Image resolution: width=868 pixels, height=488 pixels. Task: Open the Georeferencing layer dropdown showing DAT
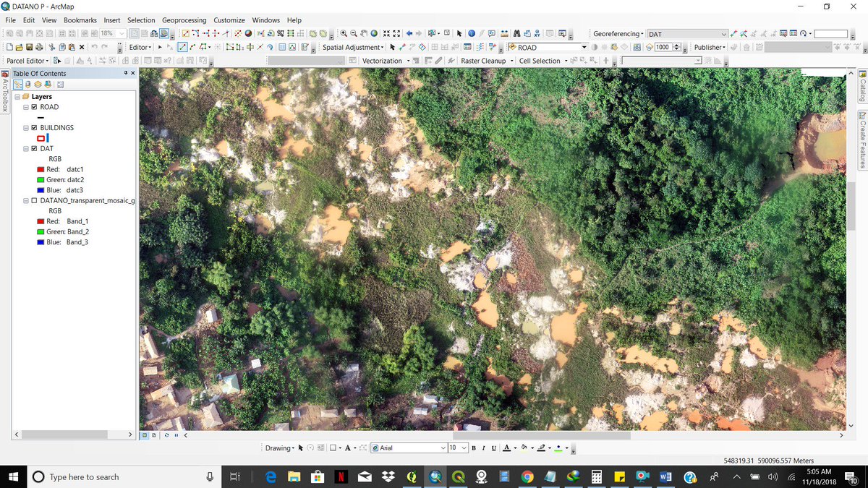[725, 33]
